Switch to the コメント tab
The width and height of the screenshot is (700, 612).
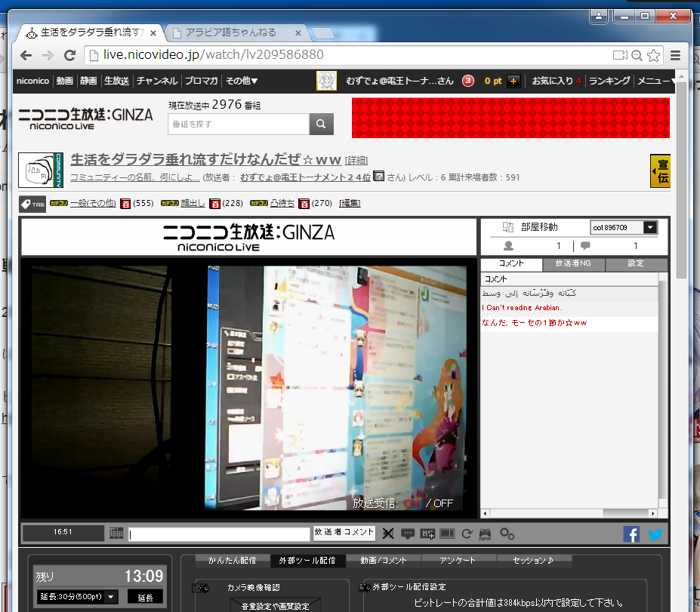511,263
